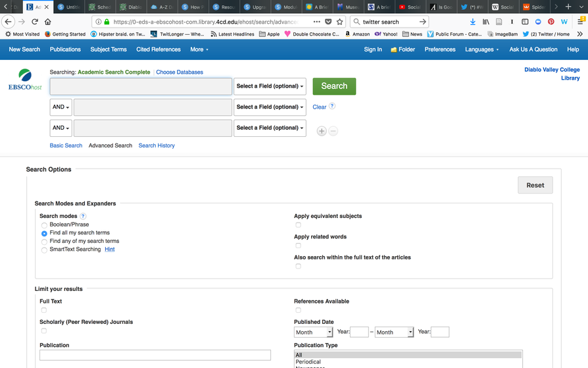Go back using the browser back arrow
This screenshot has height=368, width=588.
pos(9,22)
